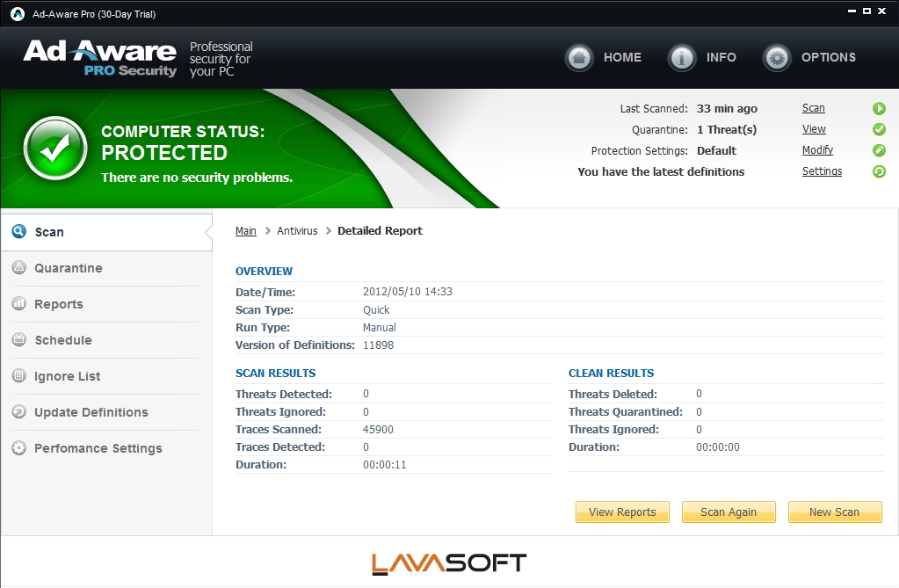The height and width of the screenshot is (588, 899).
Task: Click the pencil icon beside Modify
Action: 879,150
